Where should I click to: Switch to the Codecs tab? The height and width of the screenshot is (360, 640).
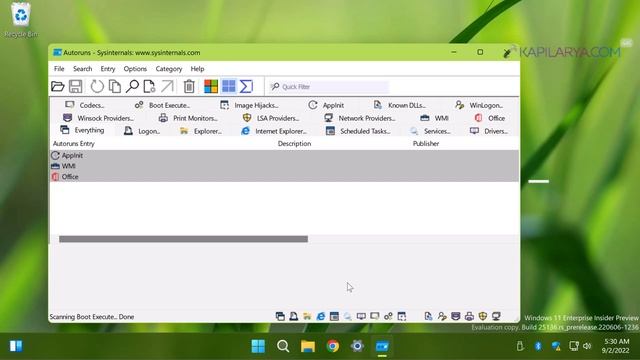84,105
